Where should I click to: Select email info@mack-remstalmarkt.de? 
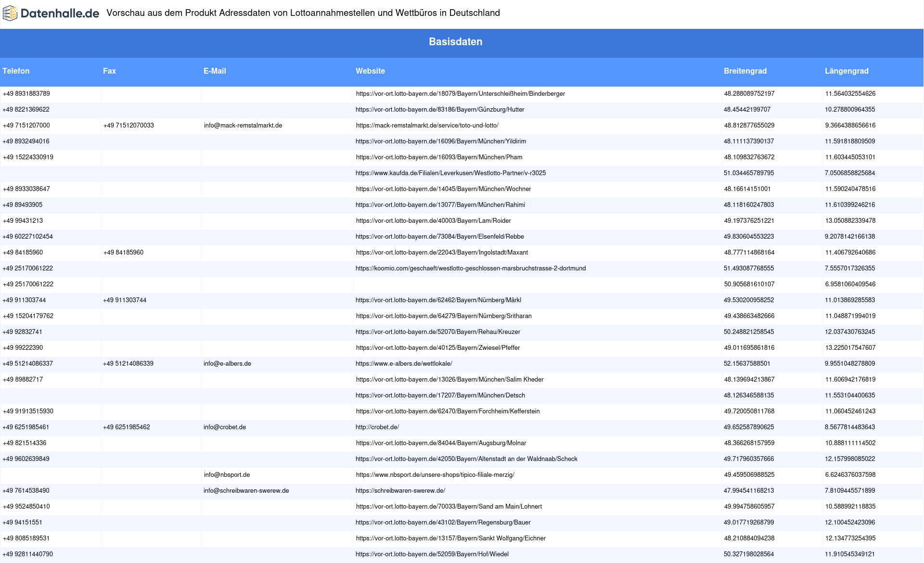243,126
